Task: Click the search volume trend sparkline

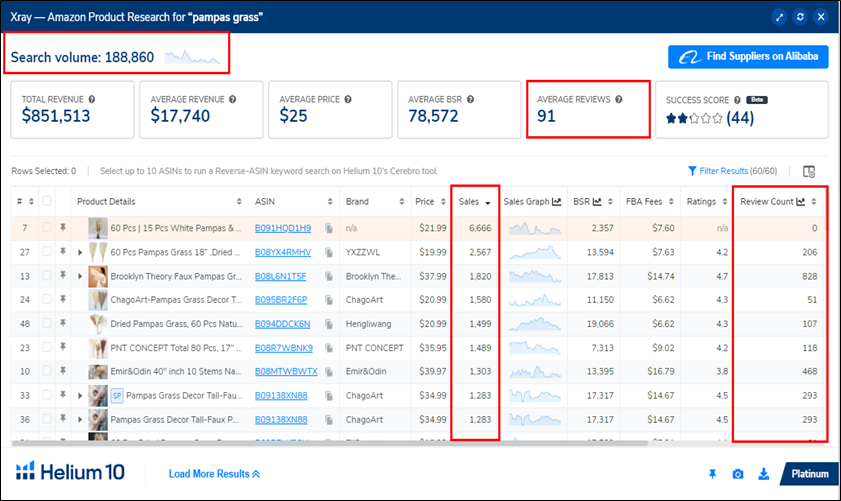Action: coord(192,57)
